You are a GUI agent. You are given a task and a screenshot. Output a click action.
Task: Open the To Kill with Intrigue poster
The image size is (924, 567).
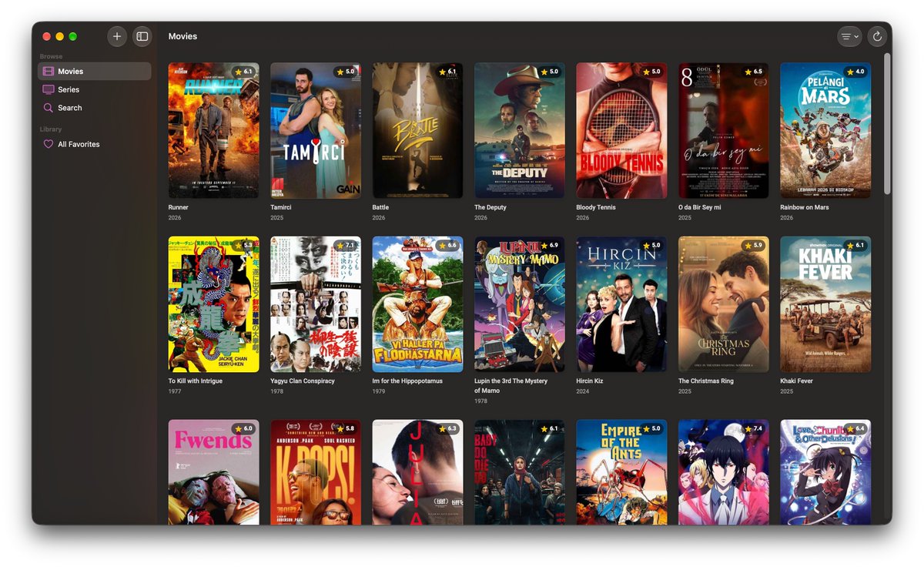[x=213, y=304]
